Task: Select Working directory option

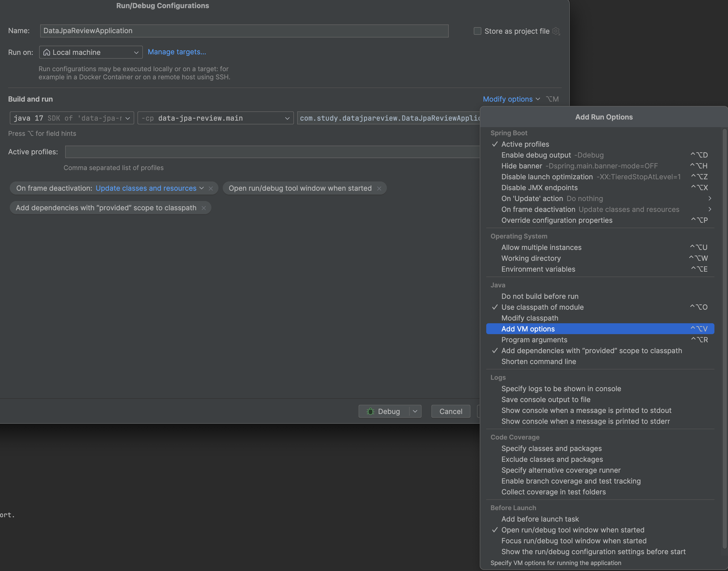Action: [600, 258]
